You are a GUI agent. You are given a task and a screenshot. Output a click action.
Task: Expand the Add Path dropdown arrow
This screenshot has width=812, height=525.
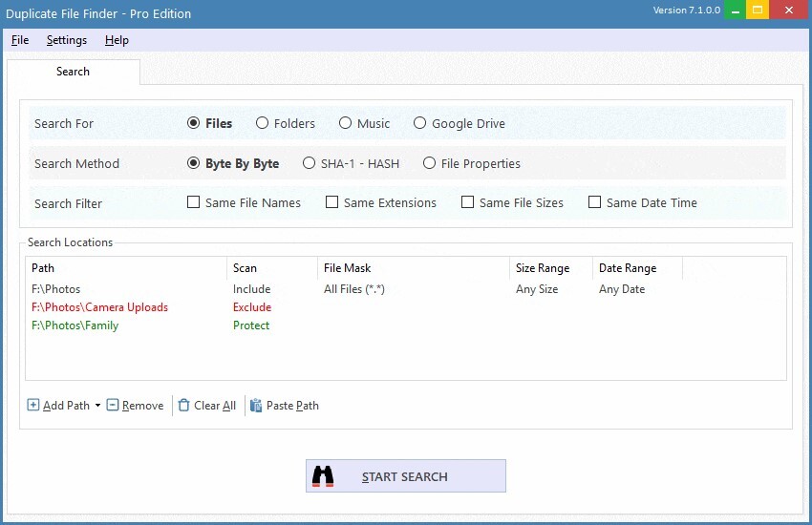coord(97,407)
